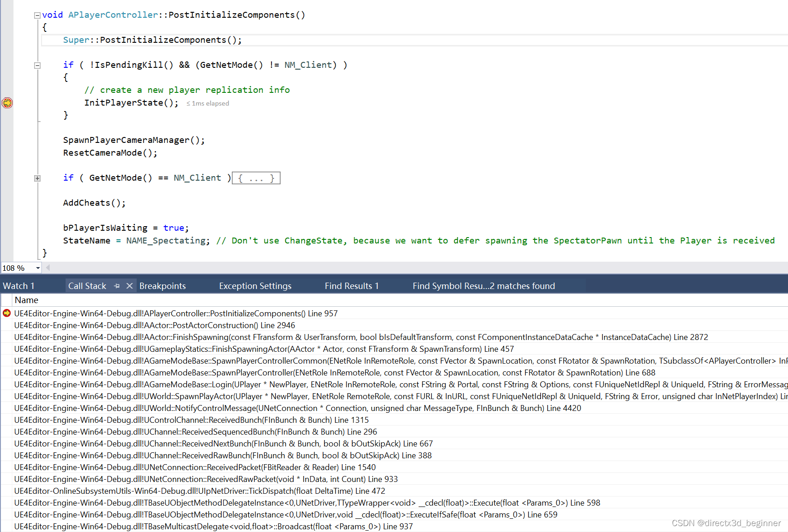Select the ReceivedSequencedBunch Line 296 frame

[195, 431]
